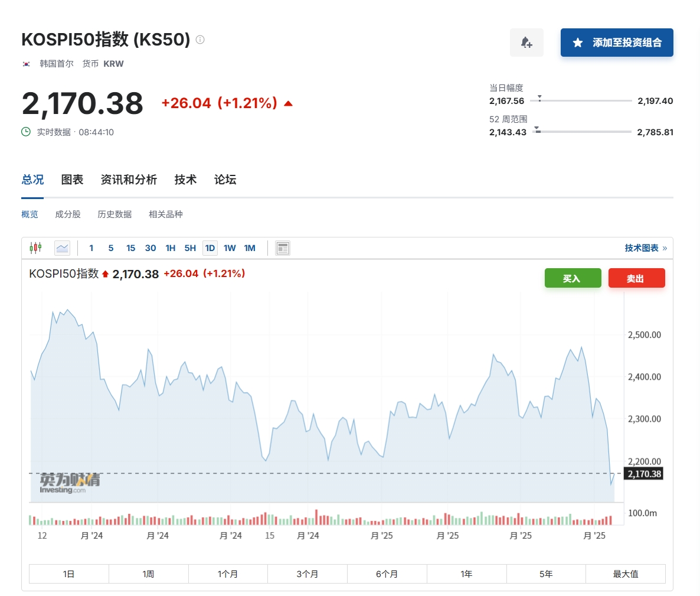Viewport: 700px width, 596px height.
Task: Click the info icon beside KS50 title
Action: tap(200, 40)
